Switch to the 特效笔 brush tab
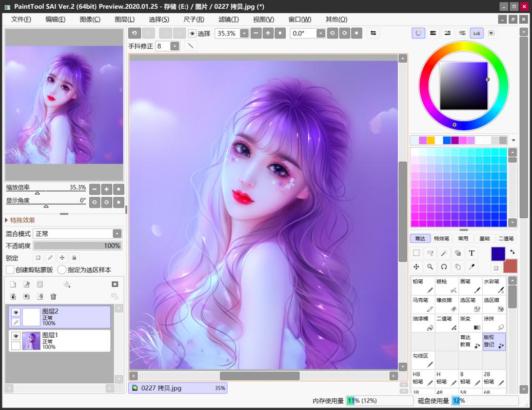 441,238
